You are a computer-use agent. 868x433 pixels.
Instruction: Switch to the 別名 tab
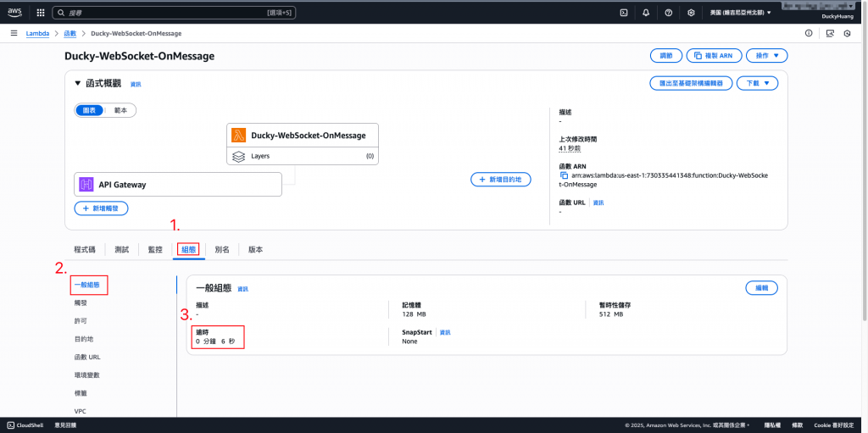pyautogui.click(x=222, y=250)
